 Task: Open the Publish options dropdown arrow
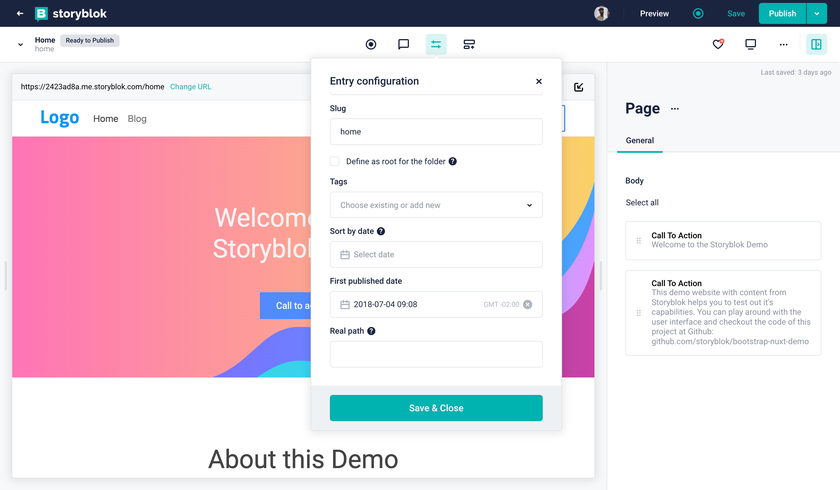click(816, 13)
